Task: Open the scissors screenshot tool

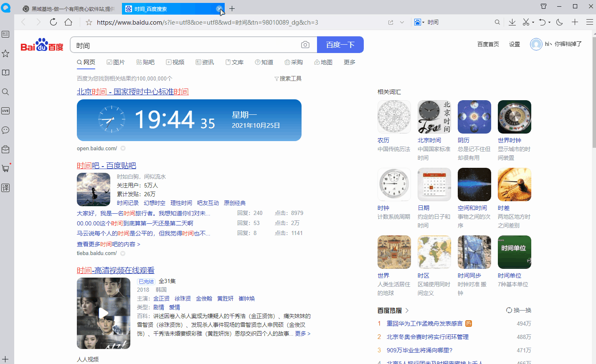Action: pyautogui.click(x=526, y=22)
